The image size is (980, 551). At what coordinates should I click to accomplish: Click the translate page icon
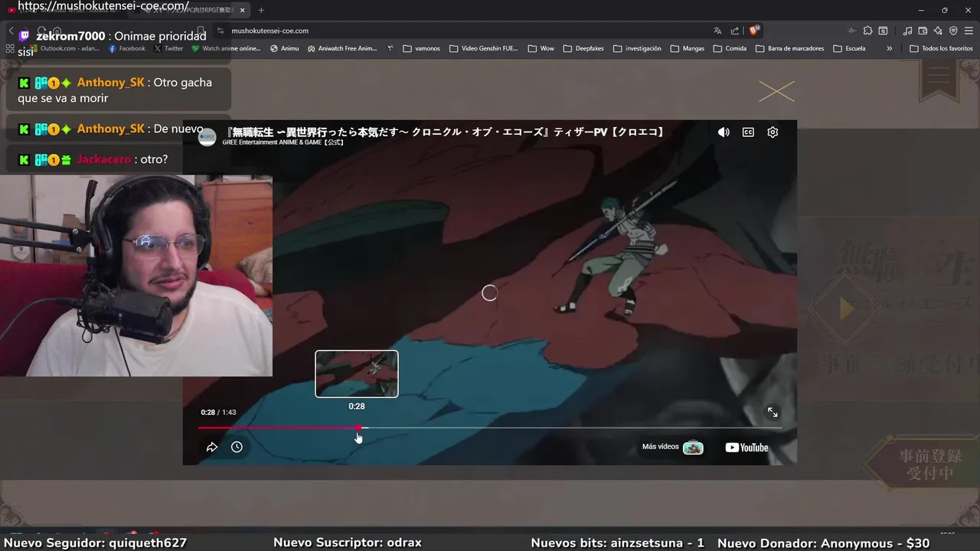tap(717, 31)
